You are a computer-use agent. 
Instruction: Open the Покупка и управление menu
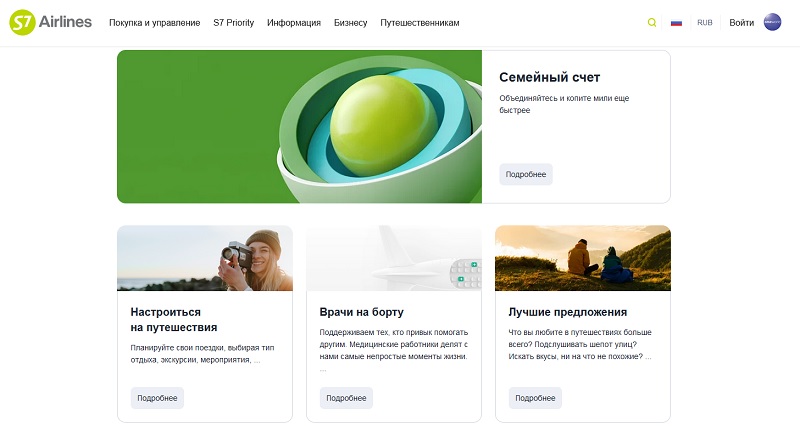[x=154, y=22]
